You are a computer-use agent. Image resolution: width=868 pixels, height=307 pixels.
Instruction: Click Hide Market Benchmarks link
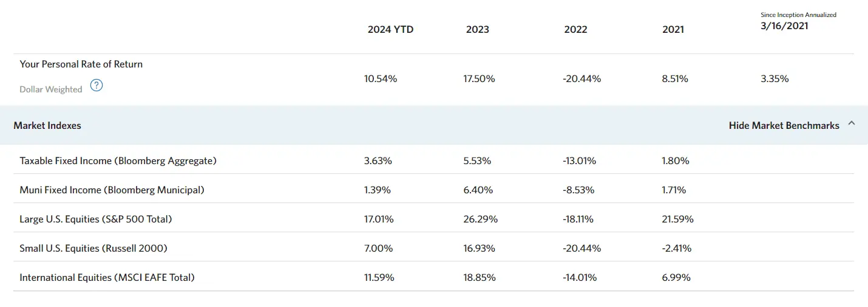coord(784,126)
